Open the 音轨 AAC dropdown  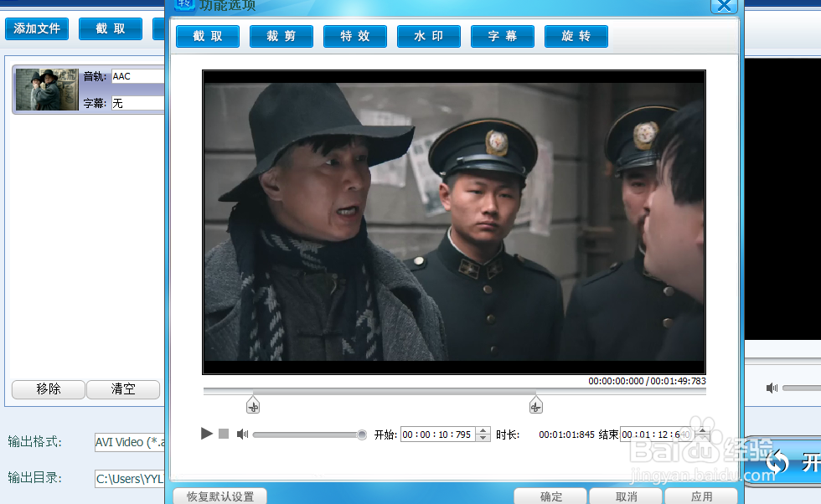coord(138,76)
